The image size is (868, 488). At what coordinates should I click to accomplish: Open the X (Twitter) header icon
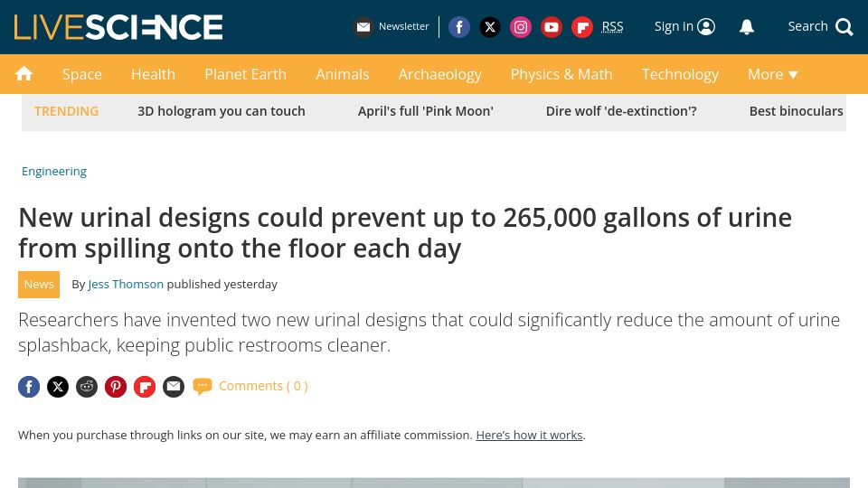490,27
